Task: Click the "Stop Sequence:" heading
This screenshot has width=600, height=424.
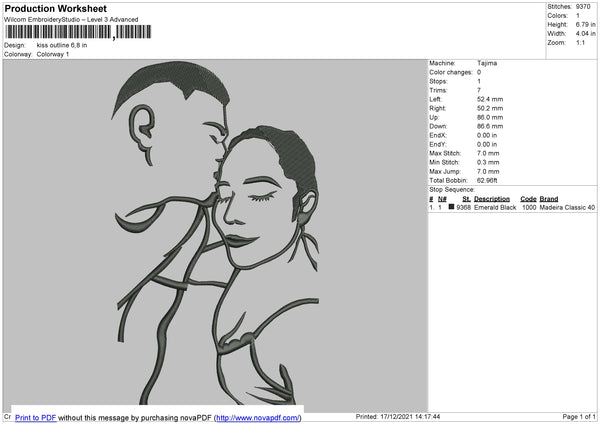Action: point(452,190)
